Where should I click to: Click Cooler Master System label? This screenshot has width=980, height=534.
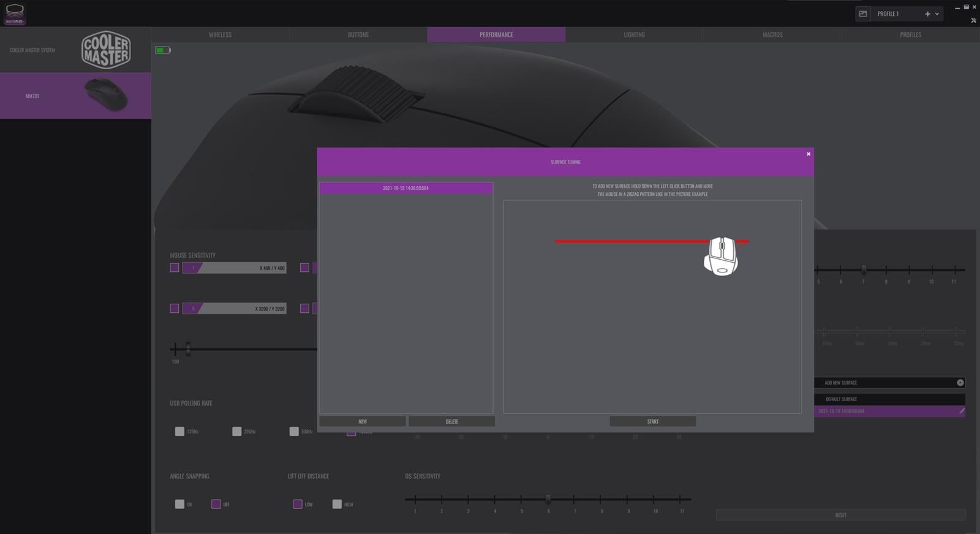32,50
